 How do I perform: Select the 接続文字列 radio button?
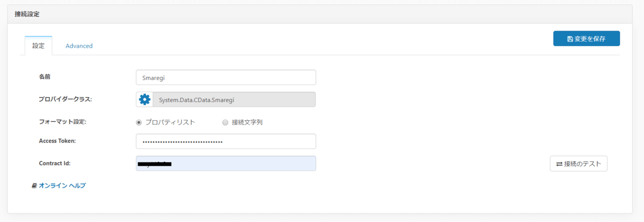(225, 122)
